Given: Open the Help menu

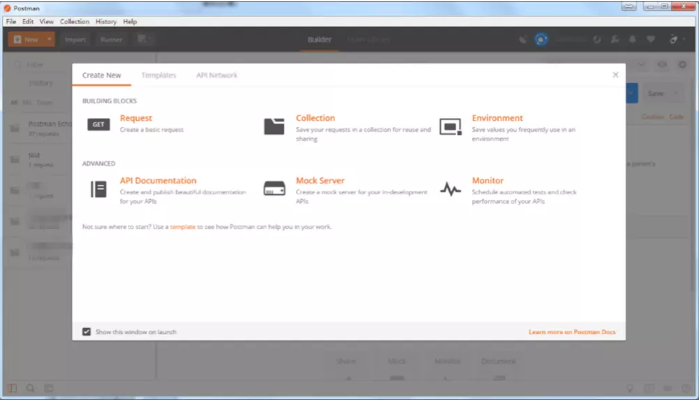Looking at the screenshot, I should 130,21.
